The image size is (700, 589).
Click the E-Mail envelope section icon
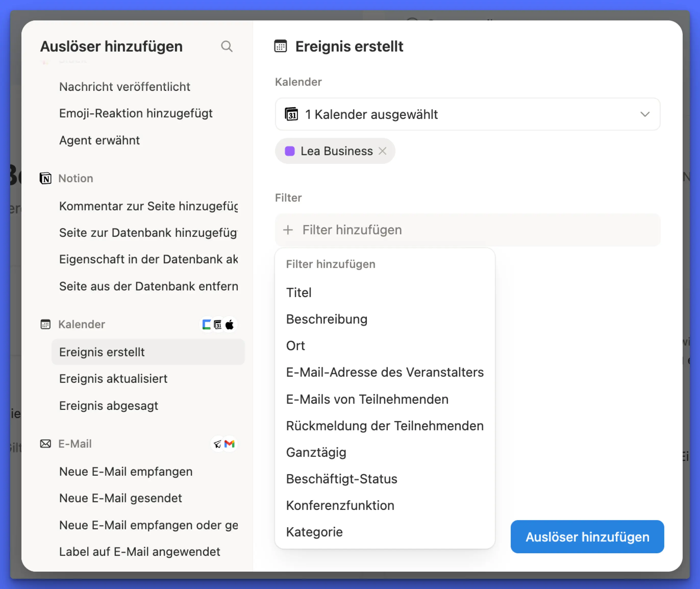pos(45,444)
